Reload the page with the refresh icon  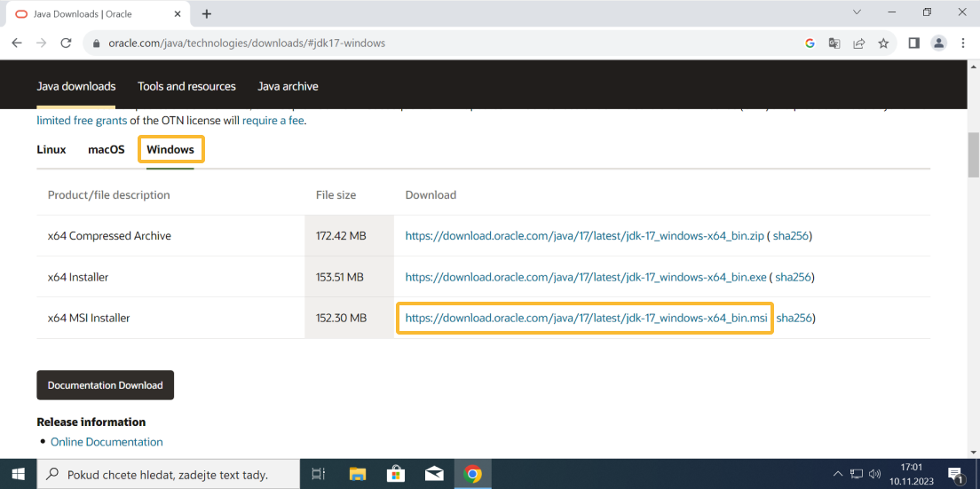[66, 43]
